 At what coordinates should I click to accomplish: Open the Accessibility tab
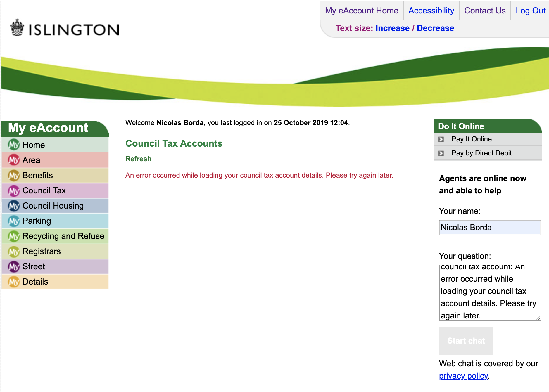[x=431, y=11]
